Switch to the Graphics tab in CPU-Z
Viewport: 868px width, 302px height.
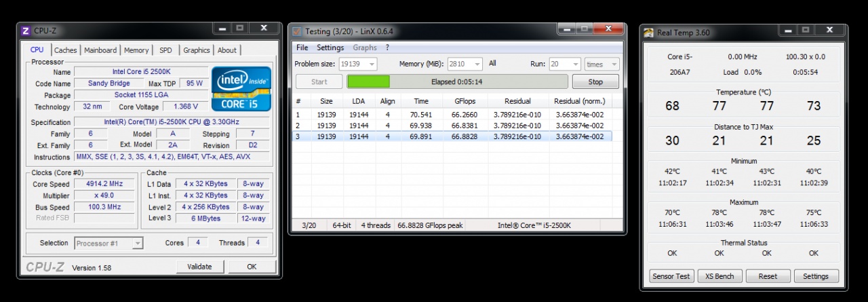pyautogui.click(x=197, y=50)
